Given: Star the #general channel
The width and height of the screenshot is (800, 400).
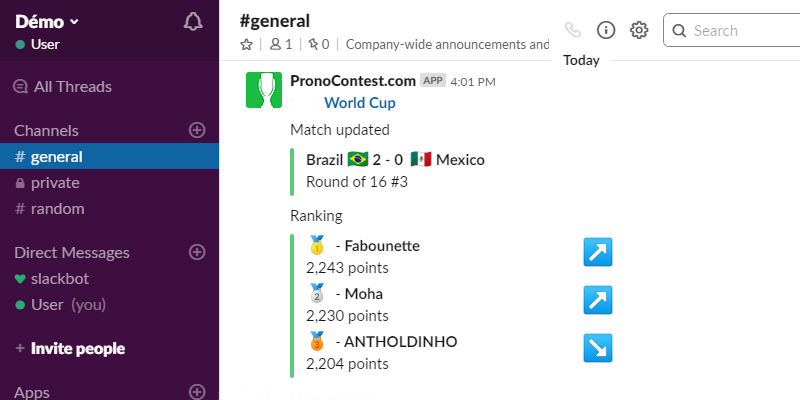Looking at the screenshot, I should coord(246,44).
